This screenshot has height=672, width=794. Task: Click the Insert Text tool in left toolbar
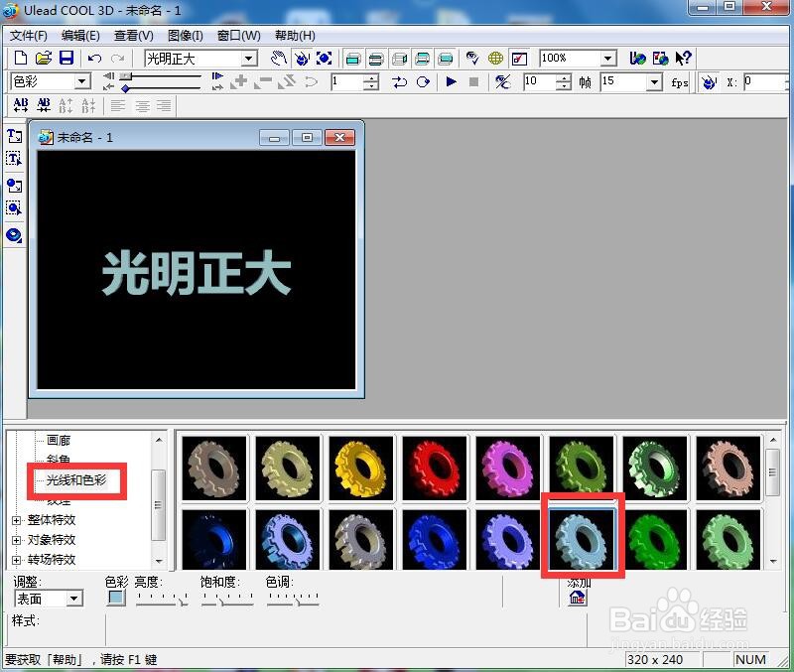click(14, 136)
